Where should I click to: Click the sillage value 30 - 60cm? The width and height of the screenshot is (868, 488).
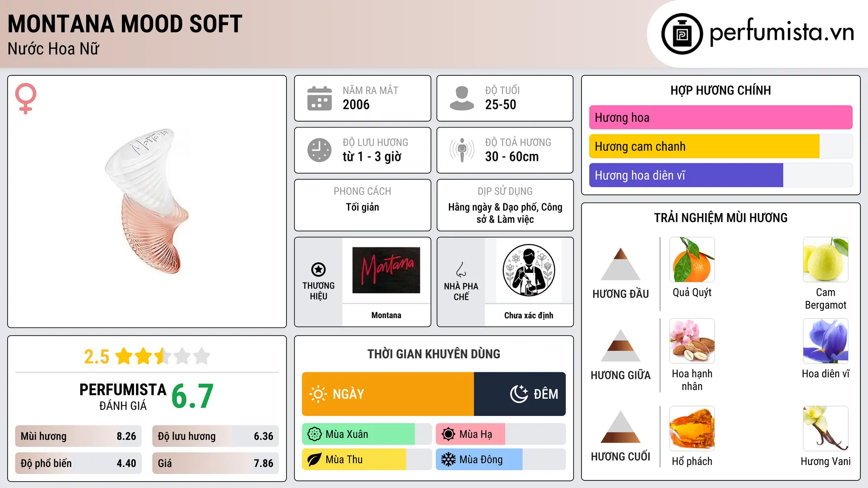[x=512, y=157]
